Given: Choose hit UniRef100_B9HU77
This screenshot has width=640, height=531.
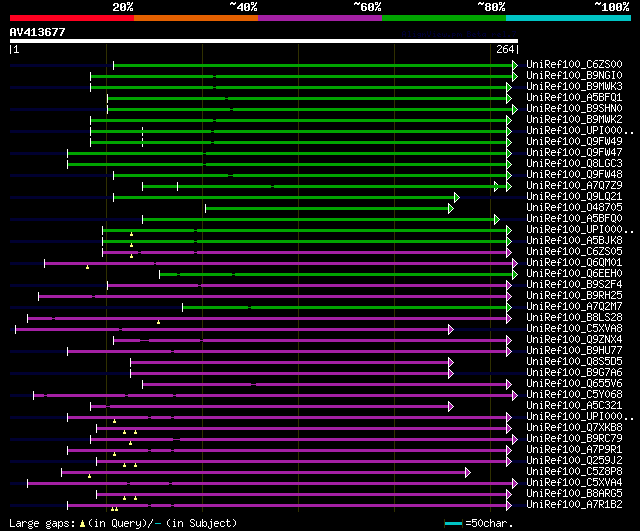Looking at the screenshot, I should pyautogui.click(x=574, y=351).
